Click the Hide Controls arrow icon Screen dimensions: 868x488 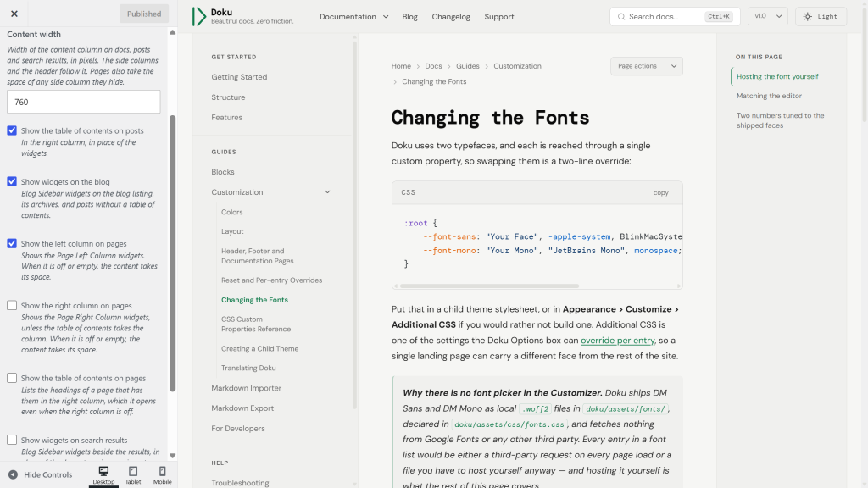pyautogui.click(x=13, y=474)
